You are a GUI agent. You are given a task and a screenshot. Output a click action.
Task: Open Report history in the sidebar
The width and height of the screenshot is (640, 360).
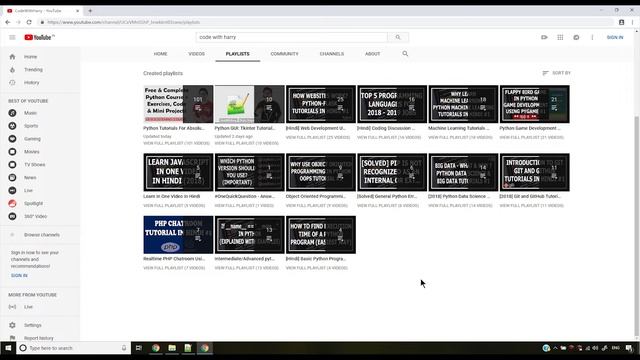tap(40, 338)
